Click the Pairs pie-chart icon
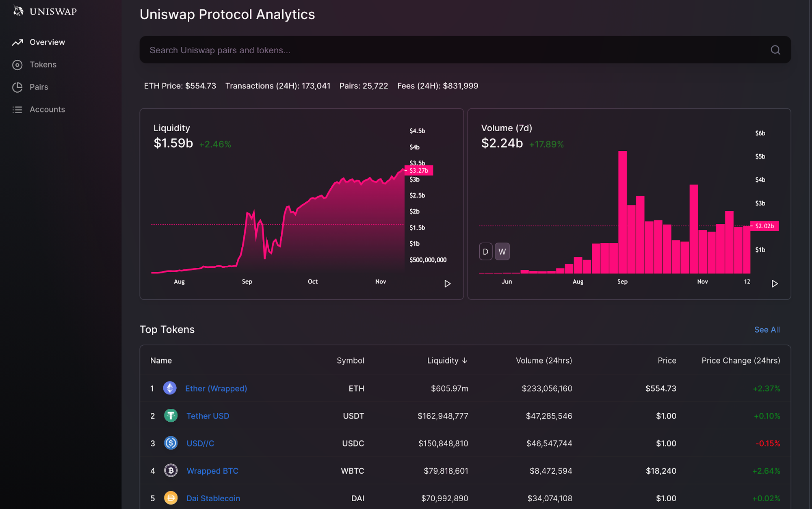The image size is (812, 509). coord(17,87)
